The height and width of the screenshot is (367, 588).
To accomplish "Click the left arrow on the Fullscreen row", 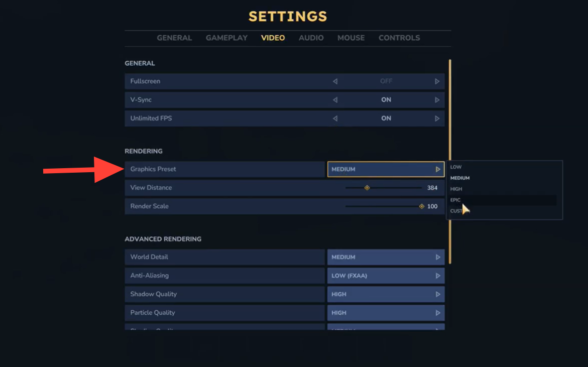I will 335,81.
